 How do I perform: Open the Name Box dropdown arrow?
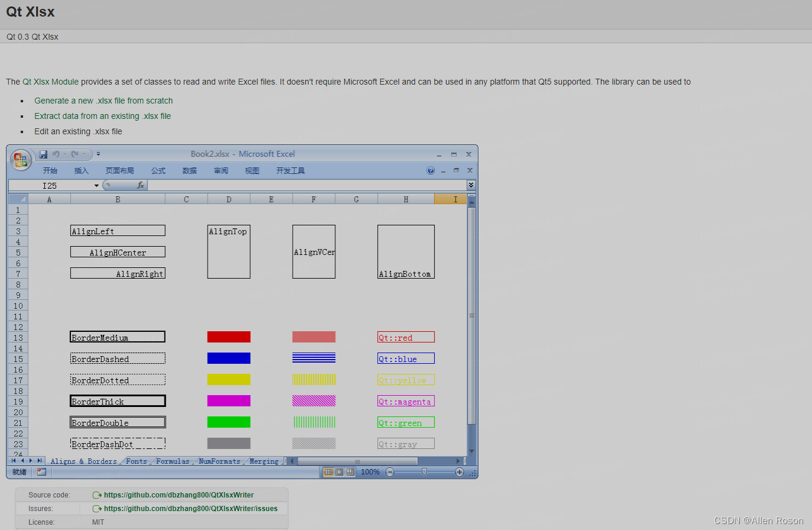[96, 185]
